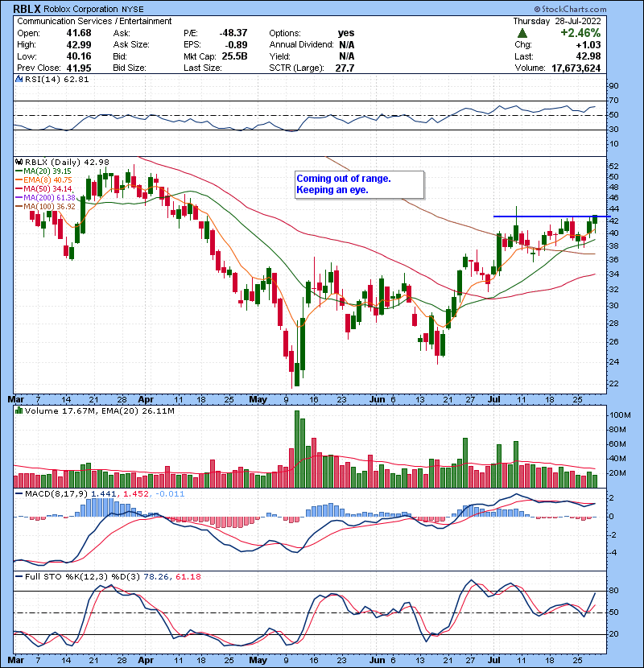Click the 'Coming out of range' annotation box
This screenshot has height=668, width=644.
click(360, 184)
